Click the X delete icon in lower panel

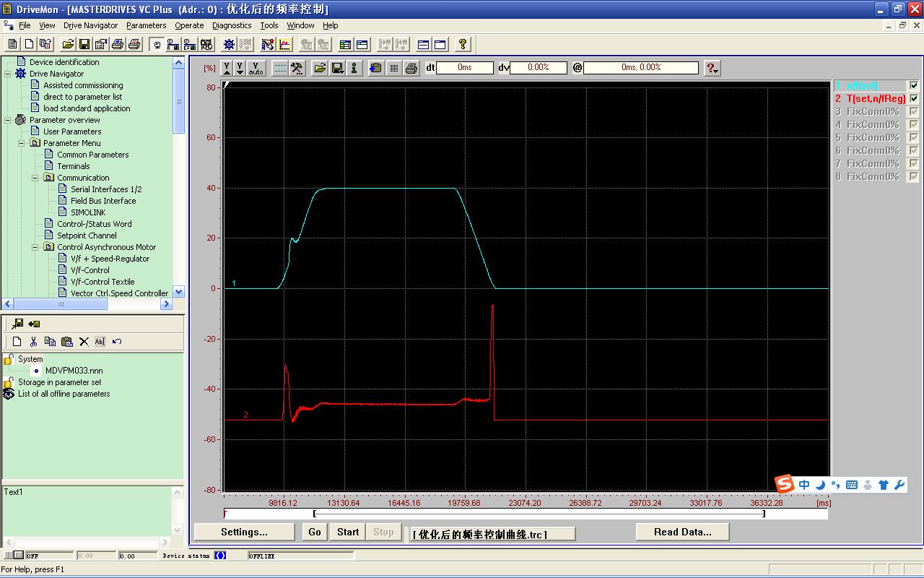(x=84, y=342)
